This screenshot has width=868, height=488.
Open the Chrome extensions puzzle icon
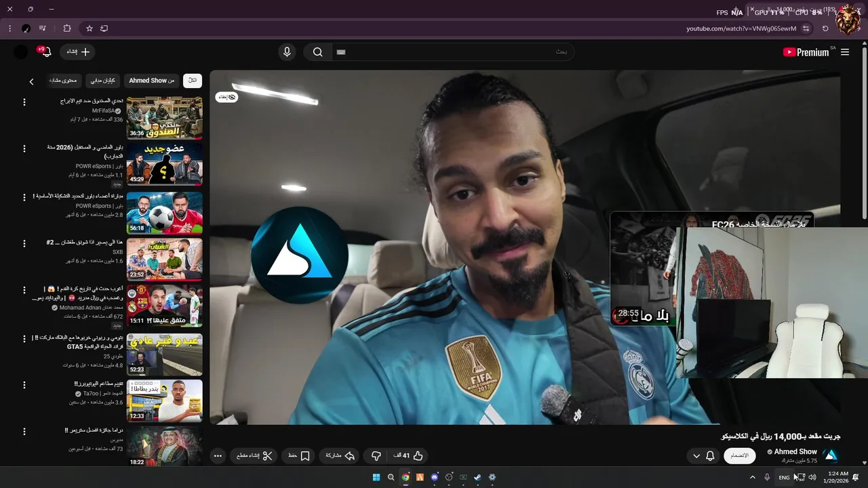point(66,28)
